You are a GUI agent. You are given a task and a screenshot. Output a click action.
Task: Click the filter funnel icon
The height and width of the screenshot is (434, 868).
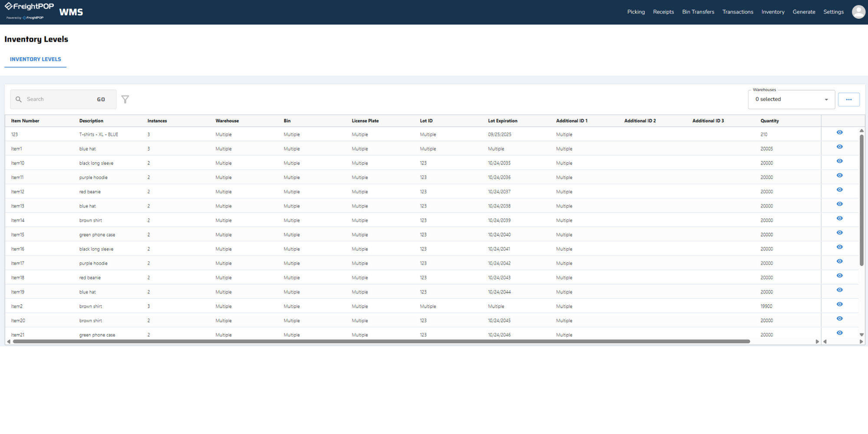125,99
